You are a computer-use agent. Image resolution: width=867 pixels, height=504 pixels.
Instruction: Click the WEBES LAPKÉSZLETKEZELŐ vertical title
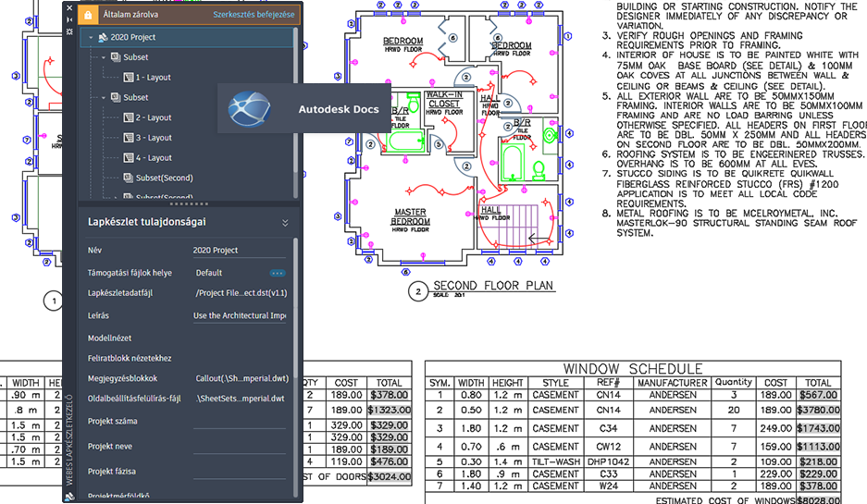pos(69,439)
